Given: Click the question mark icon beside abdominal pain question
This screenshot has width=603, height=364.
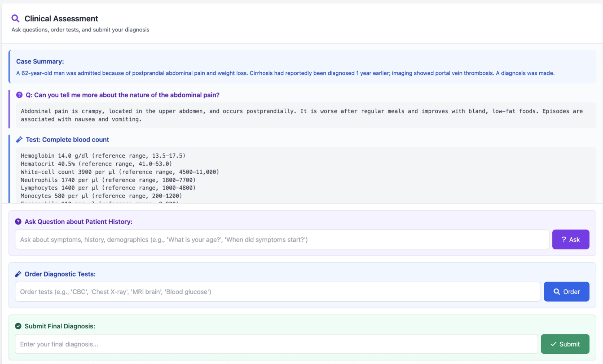Looking at the screenshot, I should (19, 95).
